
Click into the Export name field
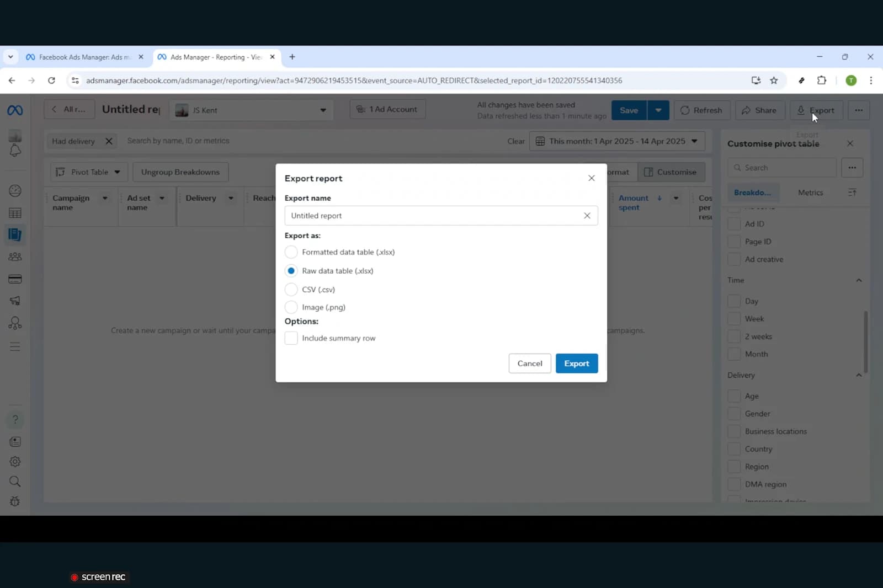click(433, 216)
